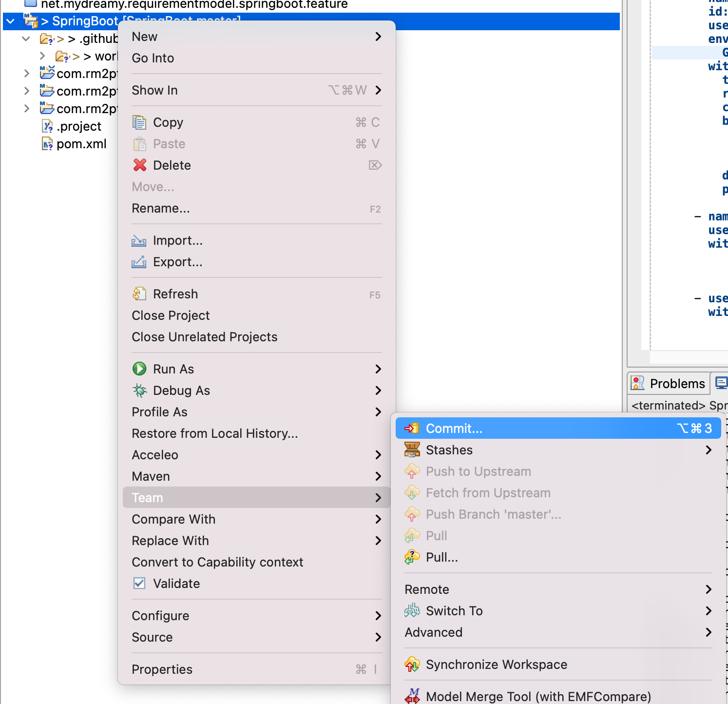Expand the workflows subfolder node
The width and height of the screenshot is (728, 704).
[42, 56]
